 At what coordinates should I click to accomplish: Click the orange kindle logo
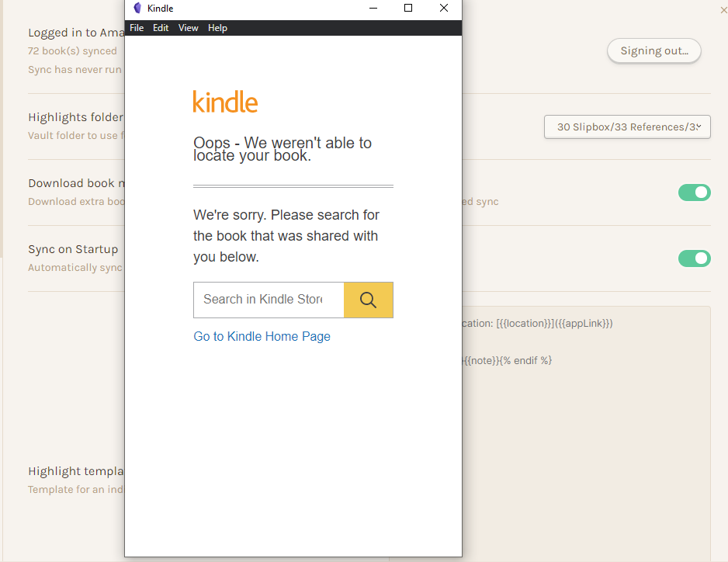point(225,102)
